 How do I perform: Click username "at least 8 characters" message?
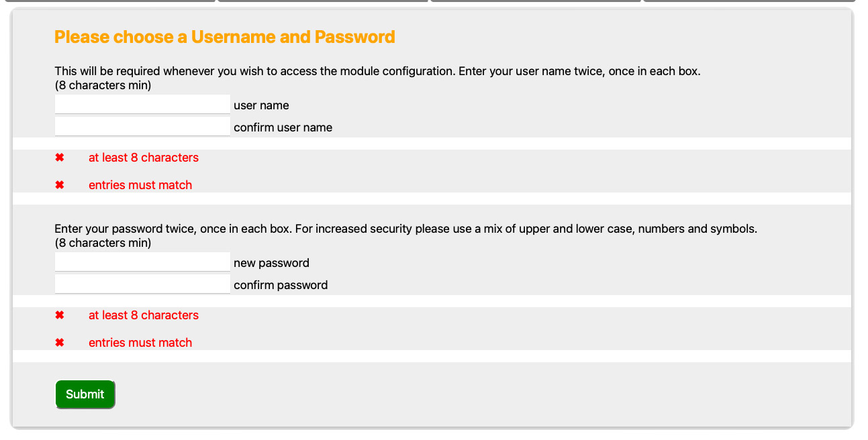click(144, 158)
